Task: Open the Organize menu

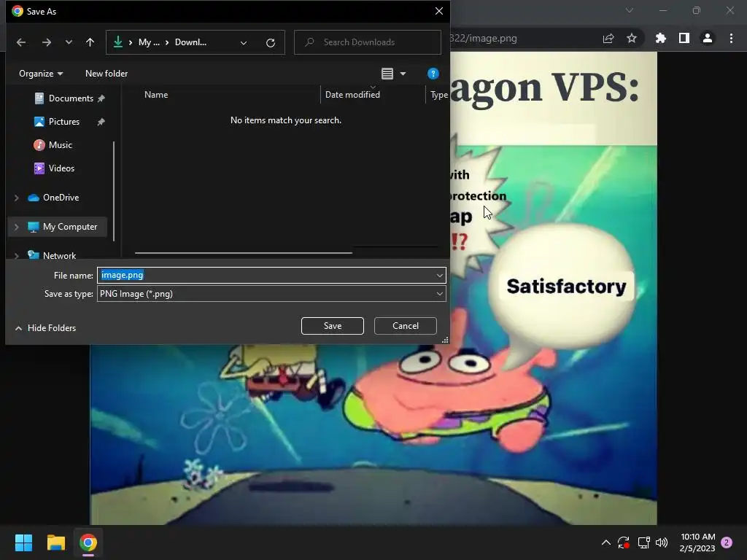Action: point(41,74)
